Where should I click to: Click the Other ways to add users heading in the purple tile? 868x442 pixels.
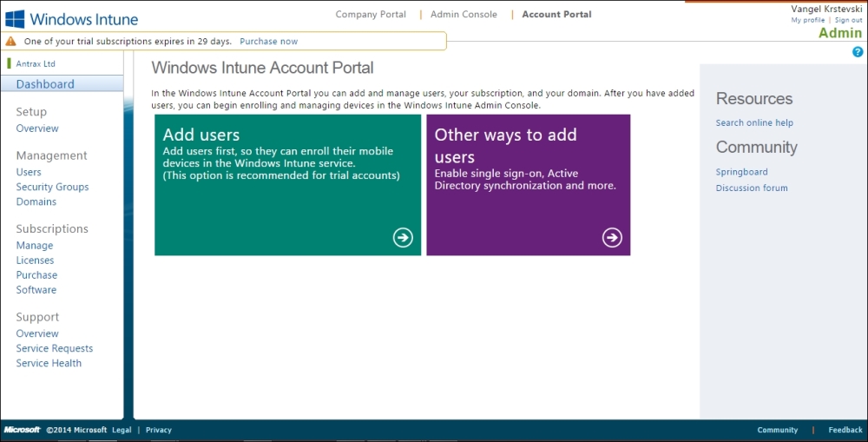tap(505, 146)
